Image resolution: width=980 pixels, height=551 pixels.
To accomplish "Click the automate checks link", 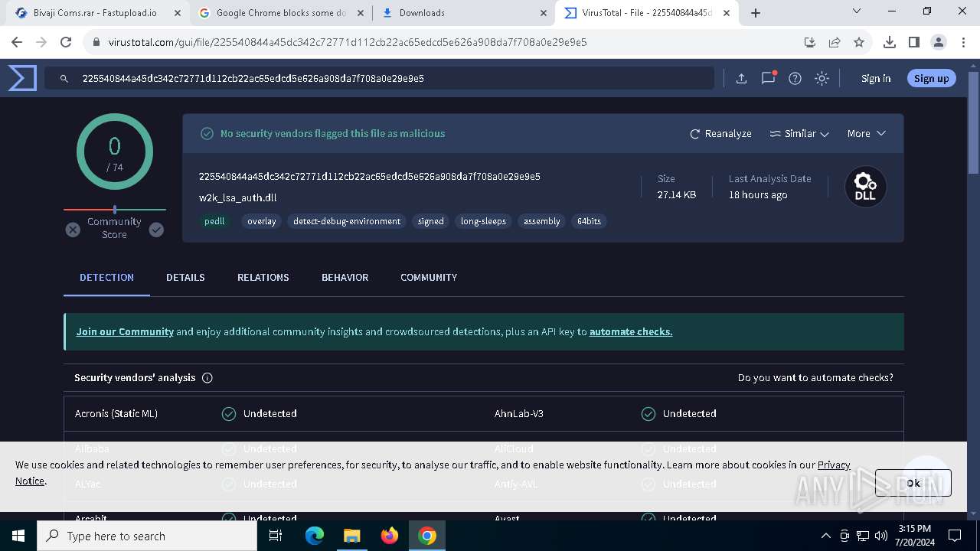I will [x=631, y=331].
